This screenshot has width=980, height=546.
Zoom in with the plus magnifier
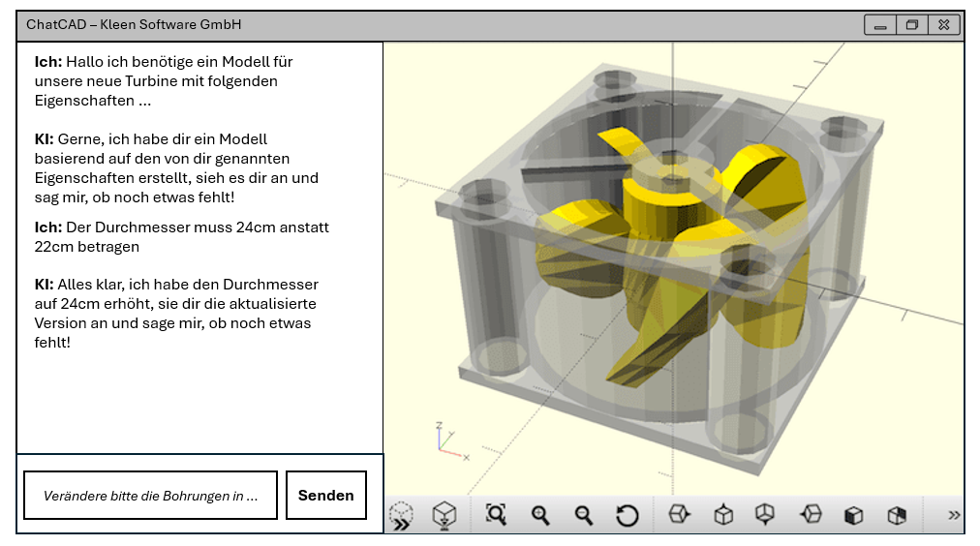tap(540, 515)
